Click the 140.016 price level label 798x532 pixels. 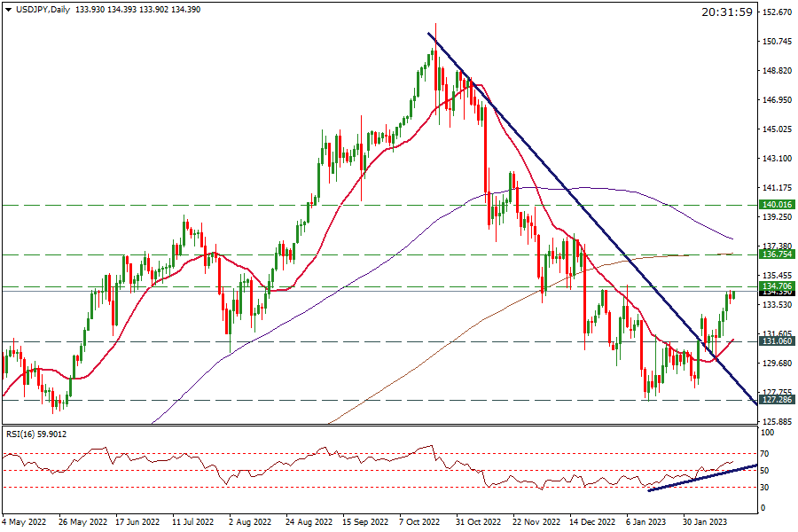point(776,205)
